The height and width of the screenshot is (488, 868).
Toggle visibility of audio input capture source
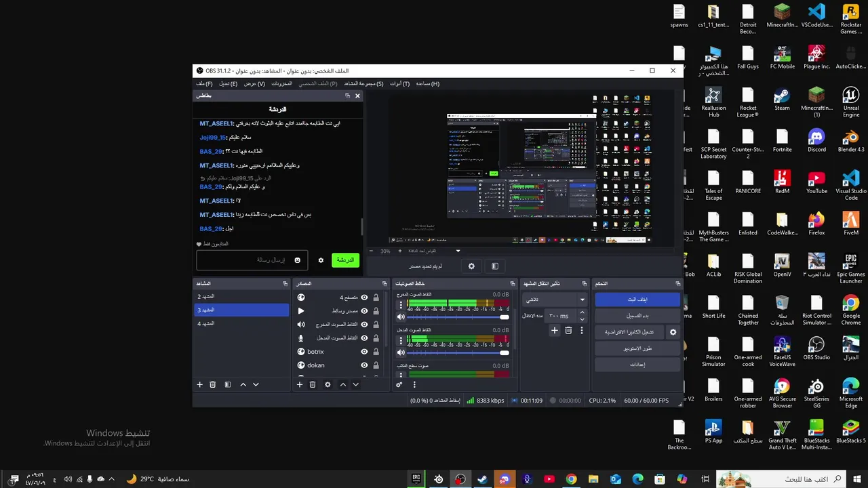pos(364,338)
